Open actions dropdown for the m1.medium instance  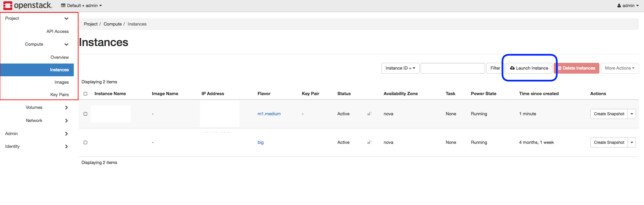pos(632,114)
